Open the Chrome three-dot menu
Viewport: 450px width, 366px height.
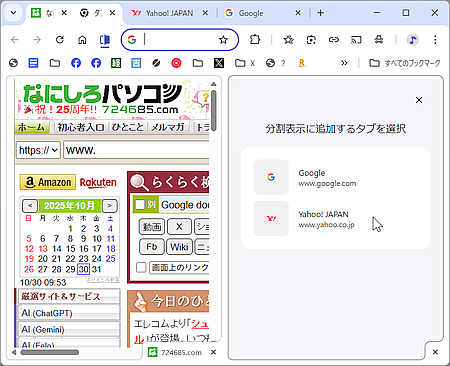tap(435, 40)
